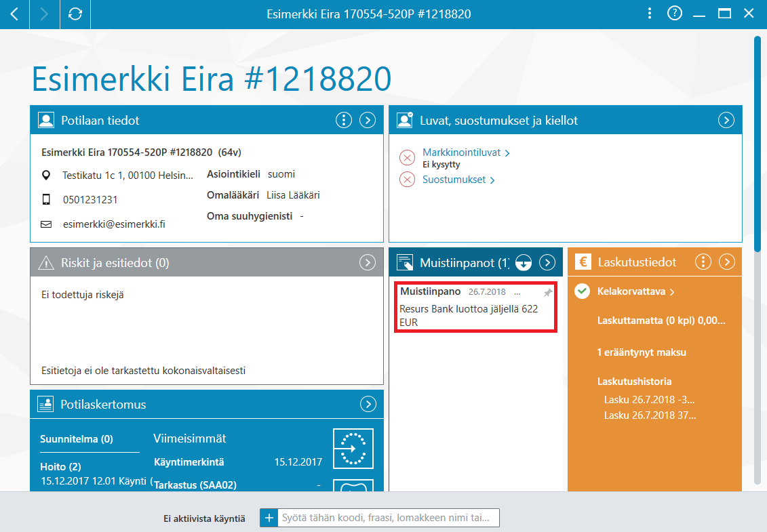Open the Markkinointiluvat link
767x532 pixels.
pos(466,152)
